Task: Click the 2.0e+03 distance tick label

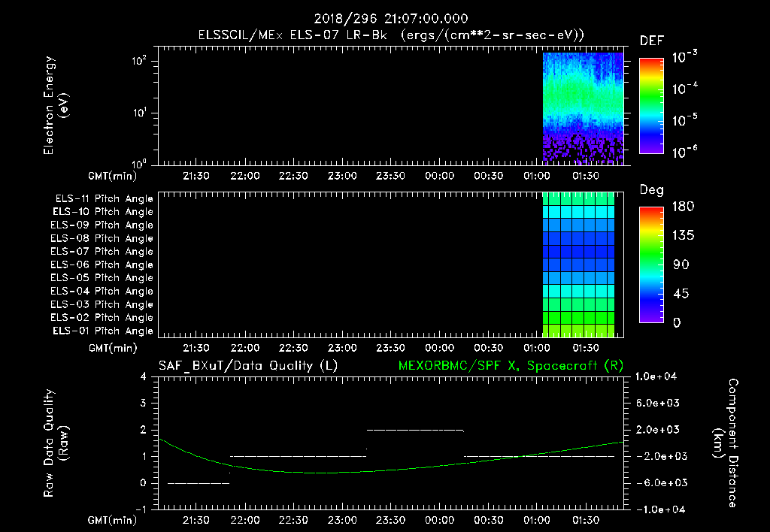Action: tap(658, 430)
